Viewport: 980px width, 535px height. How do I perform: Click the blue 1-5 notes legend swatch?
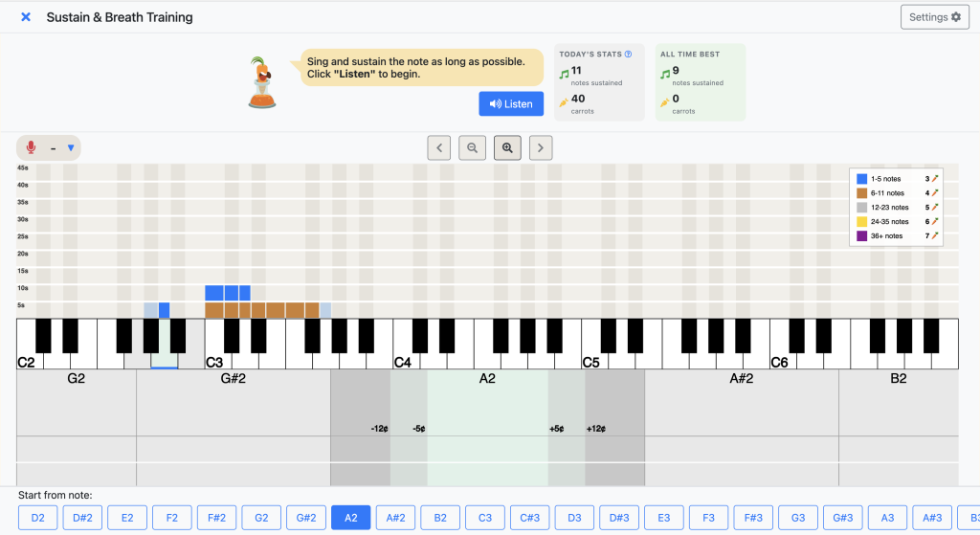pos(861,179)
